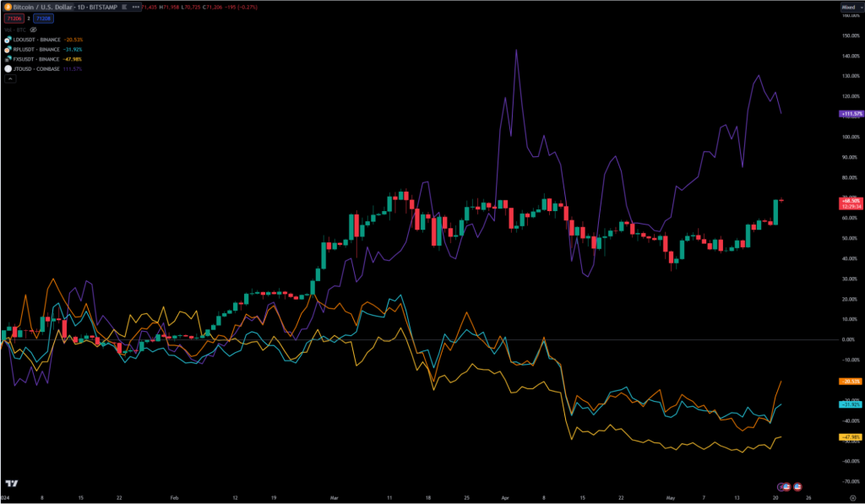
Task: Toggle the Vol BTC visibility eye icon
Action: tap(33, 30)
